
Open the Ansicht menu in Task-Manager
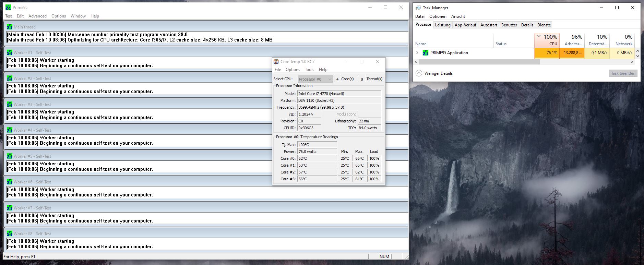pos(458,16)
